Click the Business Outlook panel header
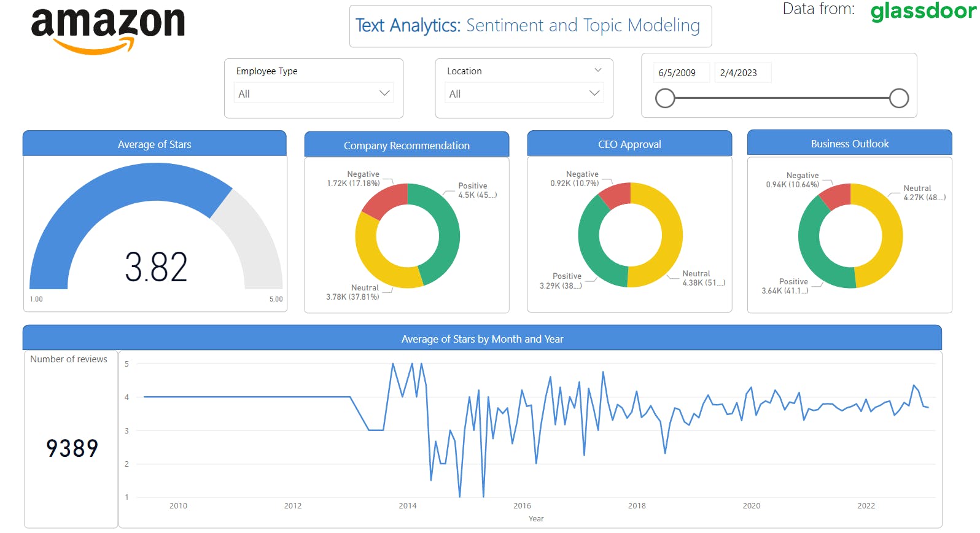The width and height of the screenshot is (980, 533). click(849, 143)
